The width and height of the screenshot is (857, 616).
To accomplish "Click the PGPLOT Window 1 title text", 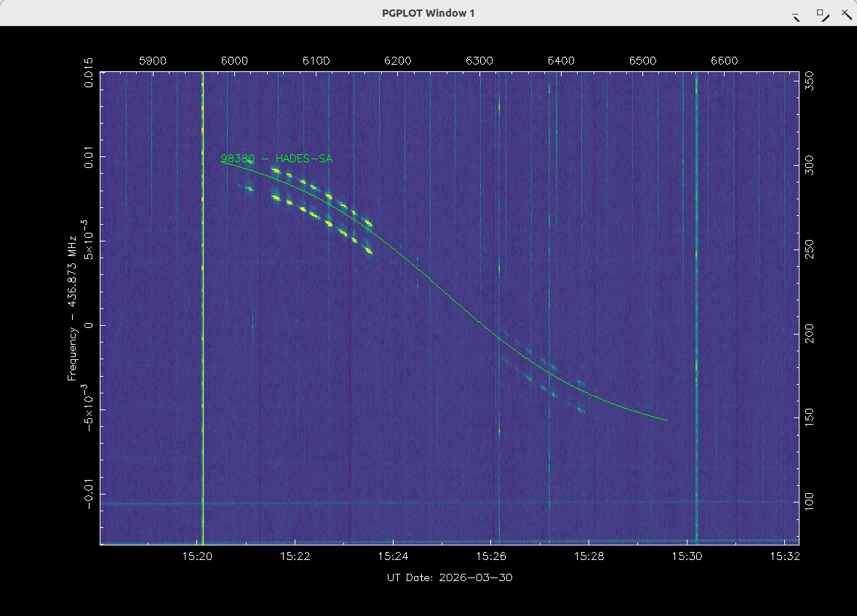I will pyautogui.click(x=428, y=13).
